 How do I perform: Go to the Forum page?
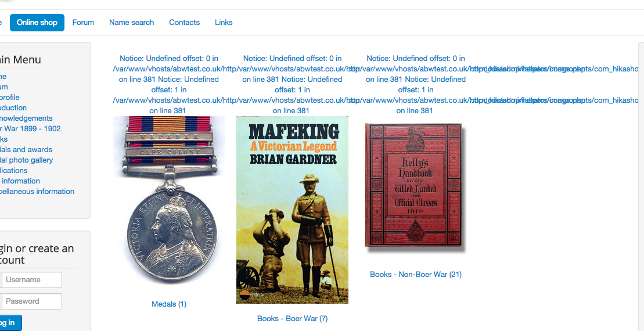83,23
